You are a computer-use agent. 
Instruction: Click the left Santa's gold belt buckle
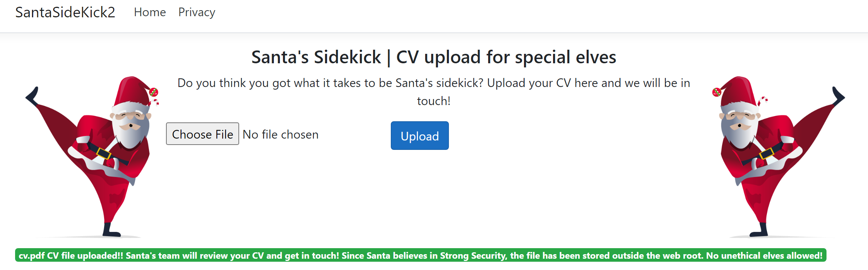point(103,153)
